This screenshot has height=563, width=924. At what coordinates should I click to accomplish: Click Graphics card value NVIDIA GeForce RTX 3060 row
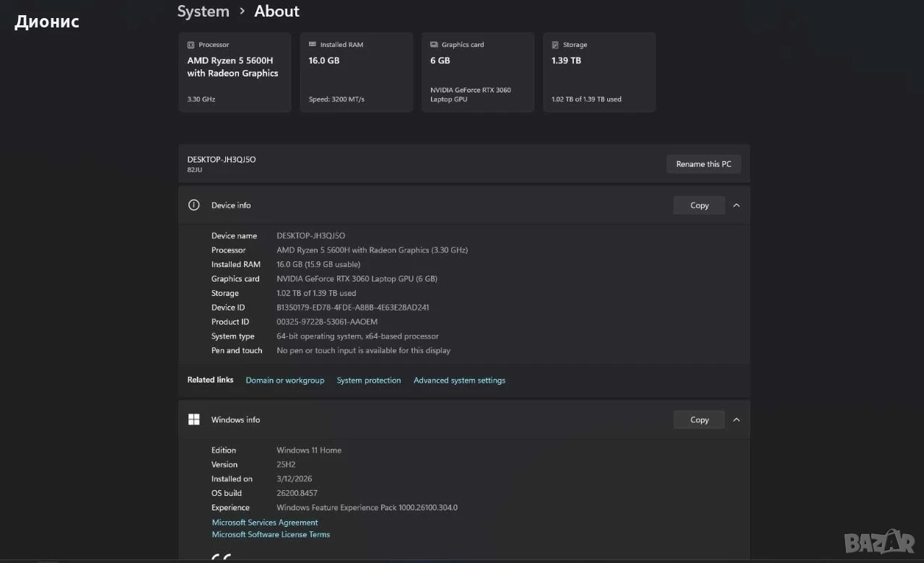(x=357, y=279)
